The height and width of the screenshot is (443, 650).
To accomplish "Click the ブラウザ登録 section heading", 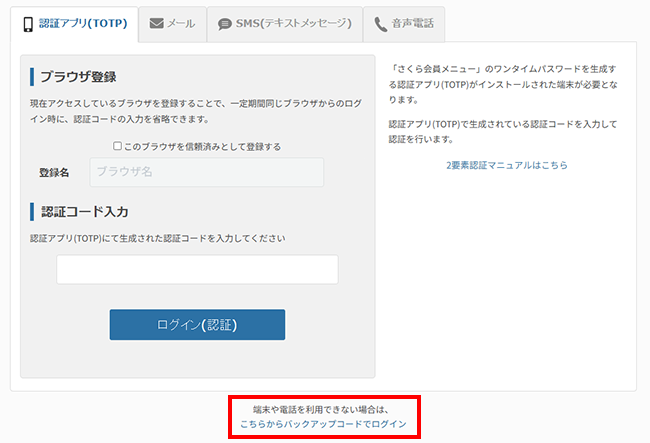I will [x=79, y=77].
